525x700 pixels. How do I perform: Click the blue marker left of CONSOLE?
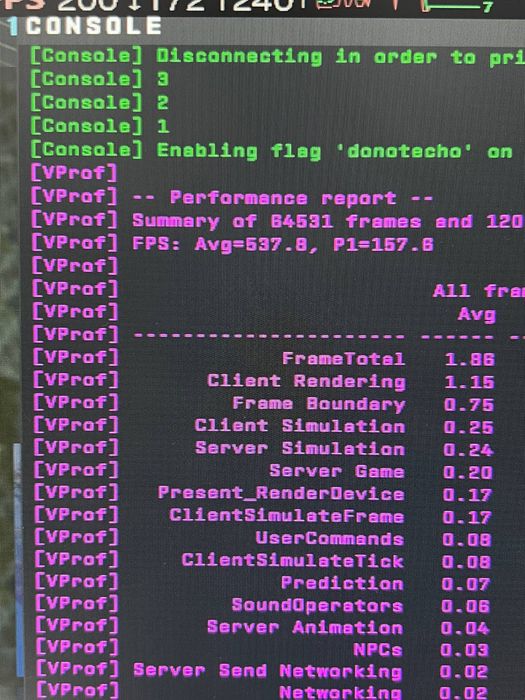click(x=13, y=26)
